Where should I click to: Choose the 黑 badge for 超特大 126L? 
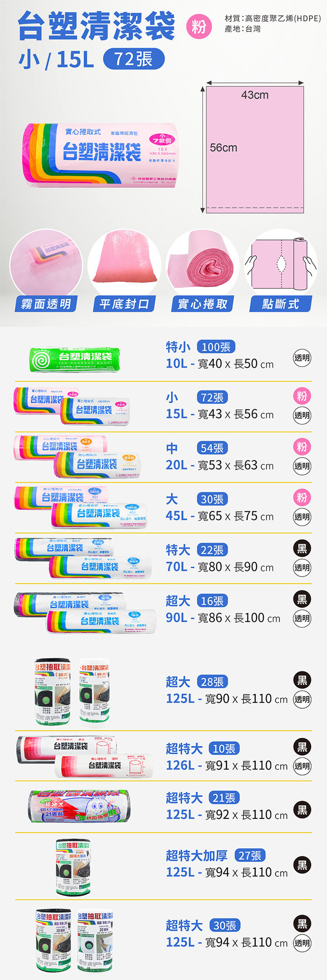coord(302,747)
